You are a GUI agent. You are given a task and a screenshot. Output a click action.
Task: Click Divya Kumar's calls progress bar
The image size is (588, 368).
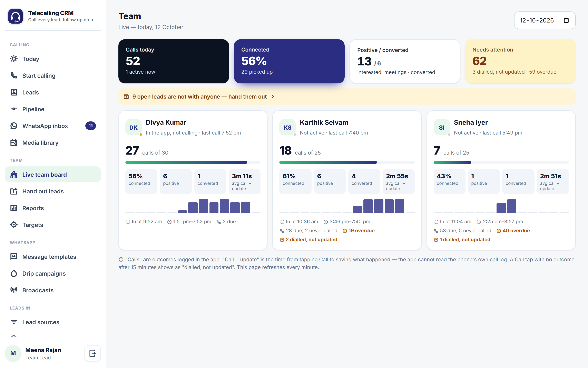click(193, 162)
